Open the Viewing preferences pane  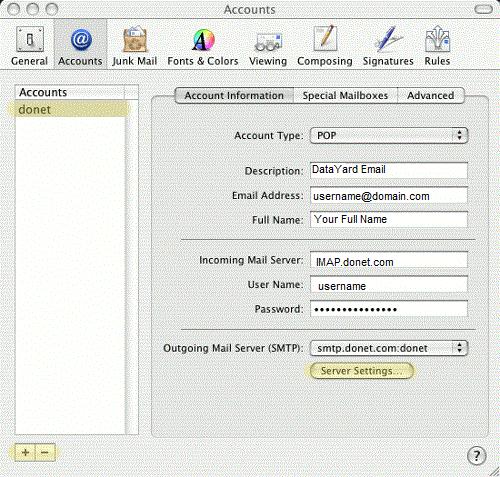pos(268,46)
